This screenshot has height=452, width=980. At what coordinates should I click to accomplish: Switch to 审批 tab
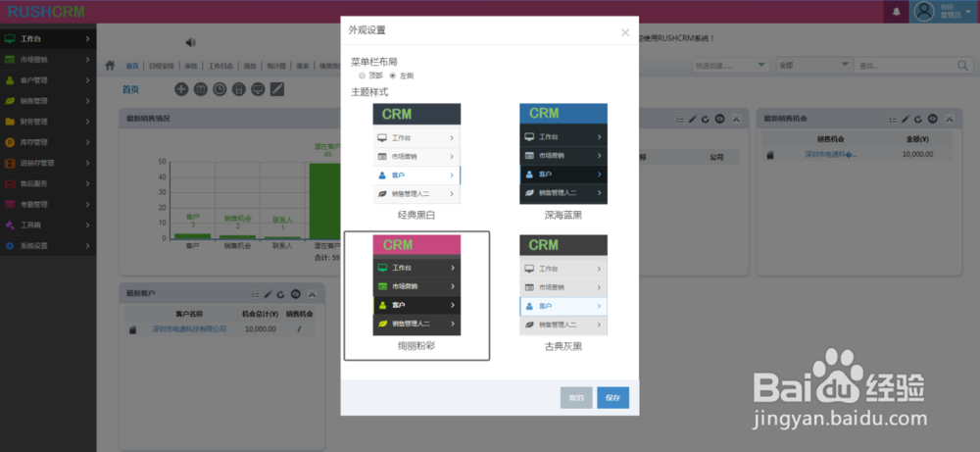coord(191,66)
